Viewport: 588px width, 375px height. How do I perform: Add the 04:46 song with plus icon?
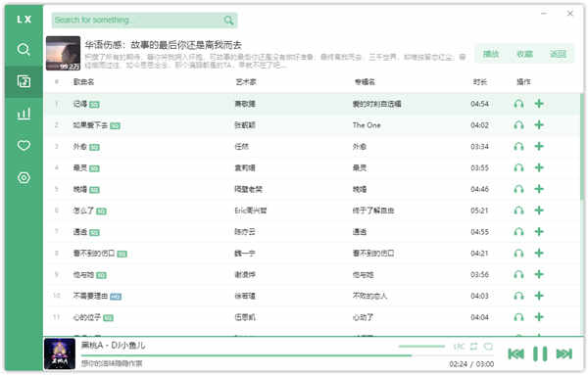coord(539,189)
